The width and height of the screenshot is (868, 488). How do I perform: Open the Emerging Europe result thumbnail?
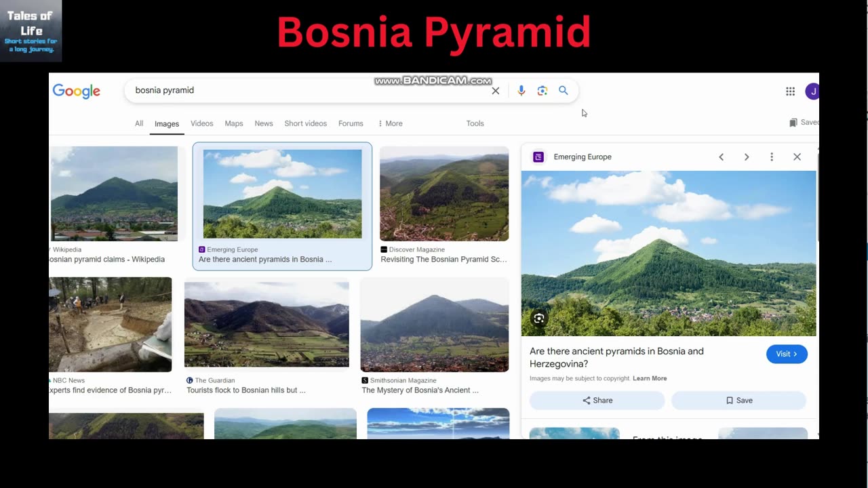(x=282, y=194)
